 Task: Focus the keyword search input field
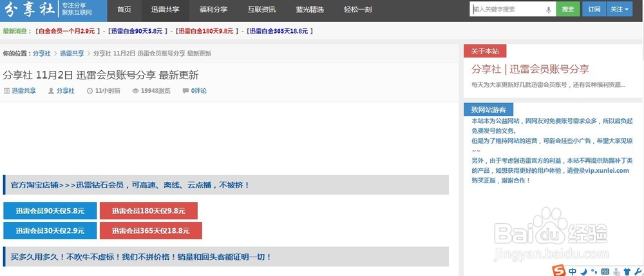[513, 9]
